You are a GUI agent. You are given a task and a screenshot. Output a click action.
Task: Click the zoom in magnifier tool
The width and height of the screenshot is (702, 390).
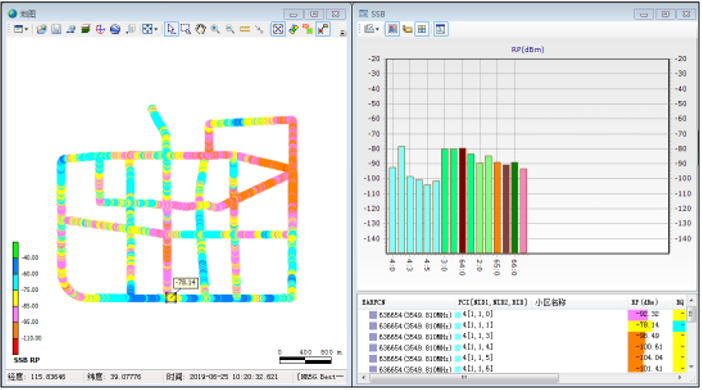tap(215, 30)
